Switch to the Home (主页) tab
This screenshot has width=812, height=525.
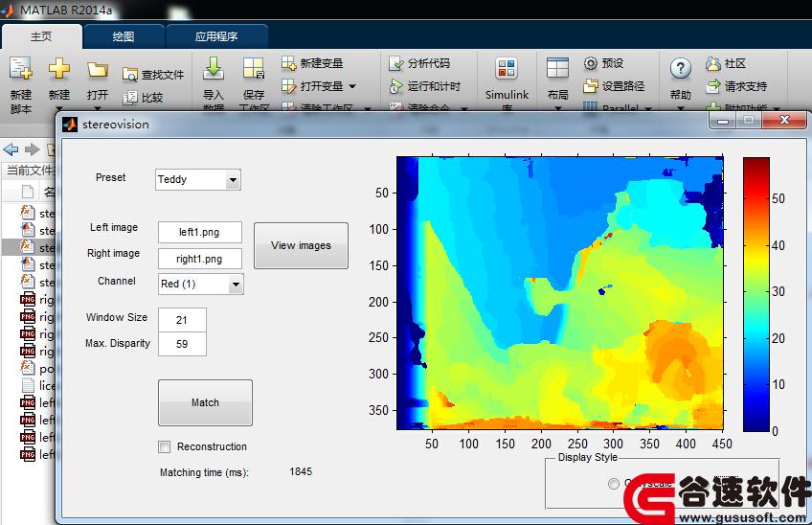(x=41, y=36)
